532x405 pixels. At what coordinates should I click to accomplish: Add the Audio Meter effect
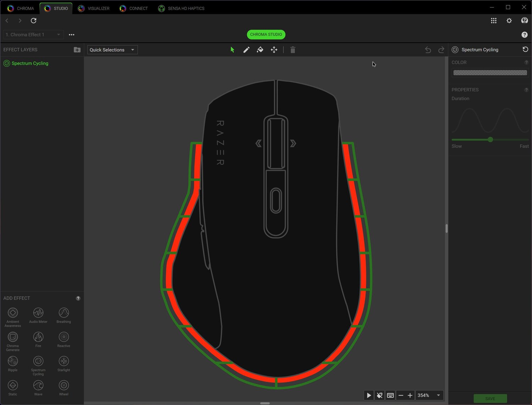point(38,315)
